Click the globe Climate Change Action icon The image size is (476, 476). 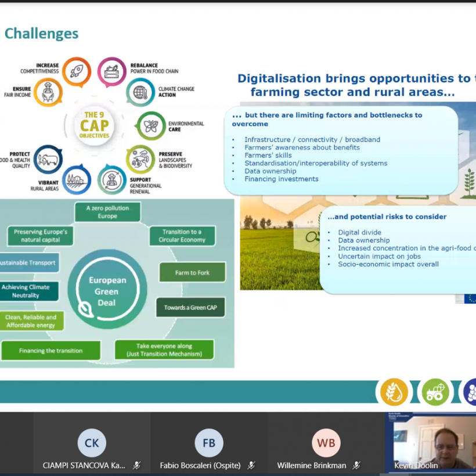(x=140, y=92)
